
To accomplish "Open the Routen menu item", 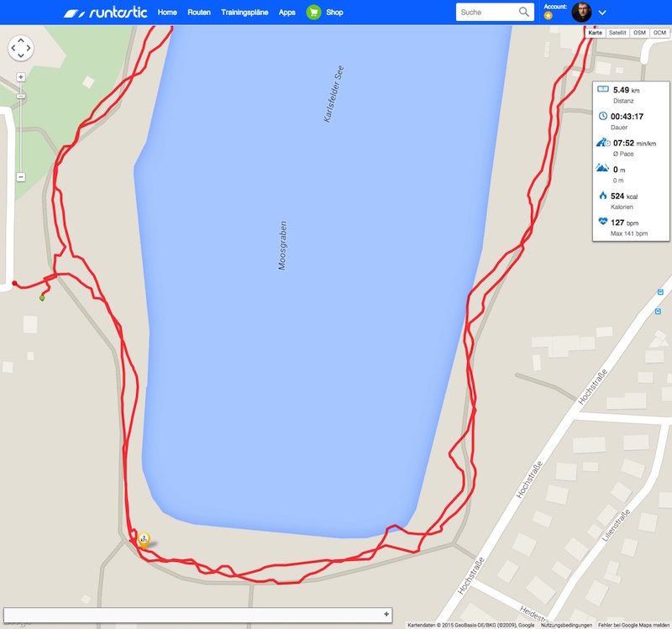I will tap(199, 13).
